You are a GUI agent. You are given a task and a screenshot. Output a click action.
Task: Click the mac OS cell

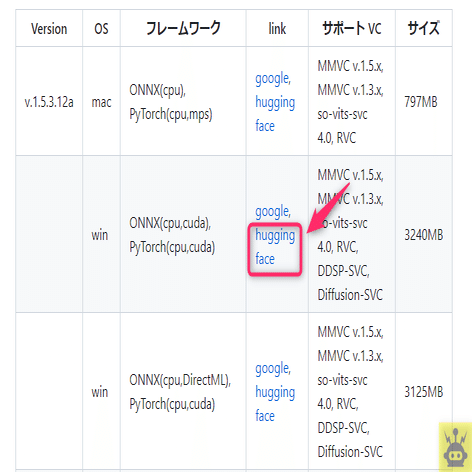pos(101,101)
